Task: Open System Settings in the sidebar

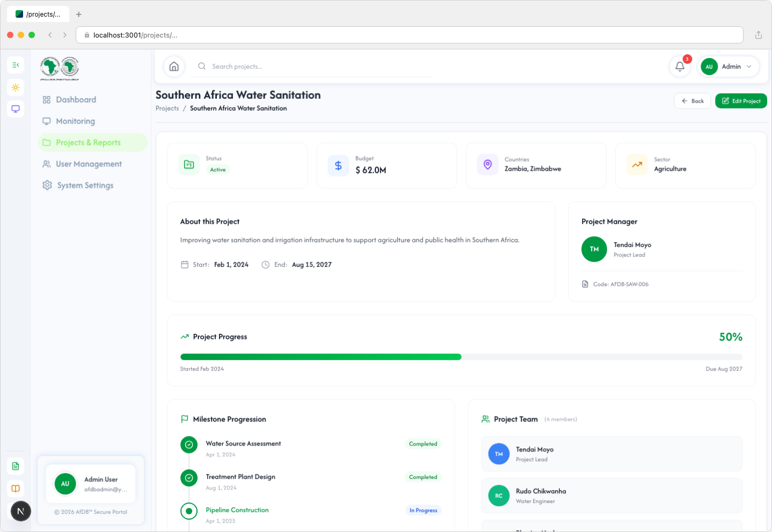Action: tap(93, 186)
